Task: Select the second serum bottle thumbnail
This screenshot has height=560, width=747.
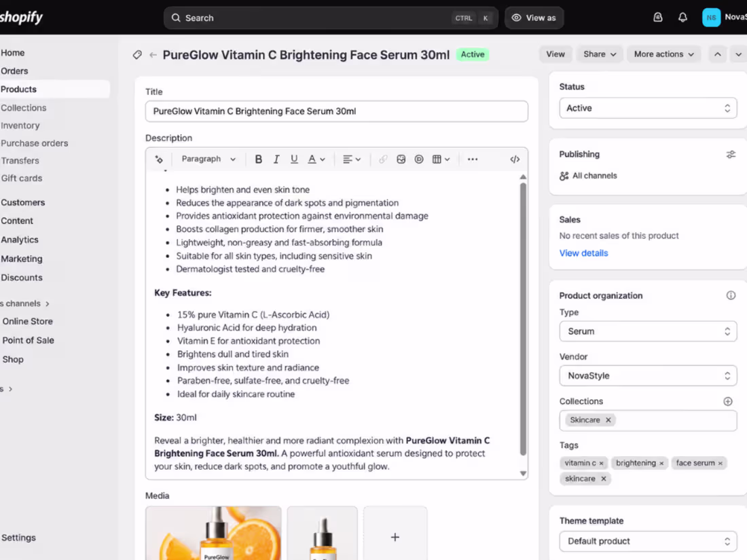Action: click(322, 534)
